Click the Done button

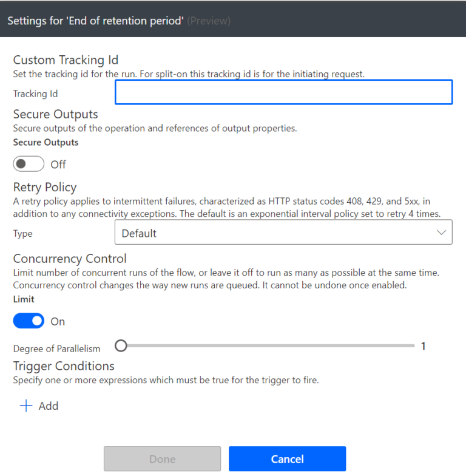163,459
